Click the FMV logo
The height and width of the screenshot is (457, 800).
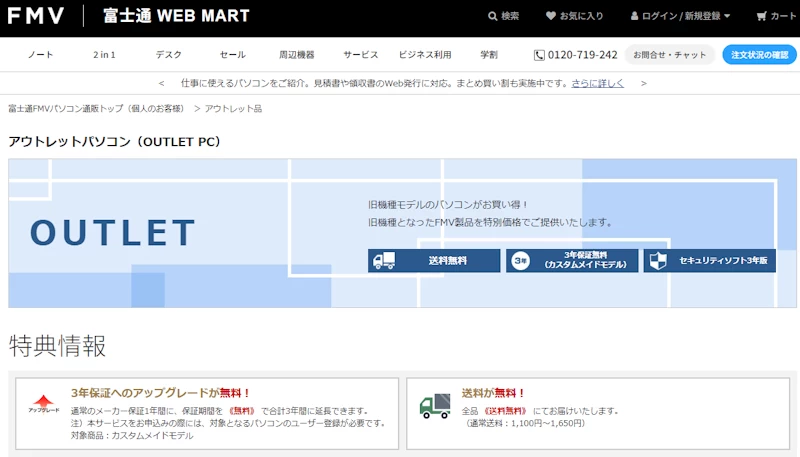pos(36,16)
